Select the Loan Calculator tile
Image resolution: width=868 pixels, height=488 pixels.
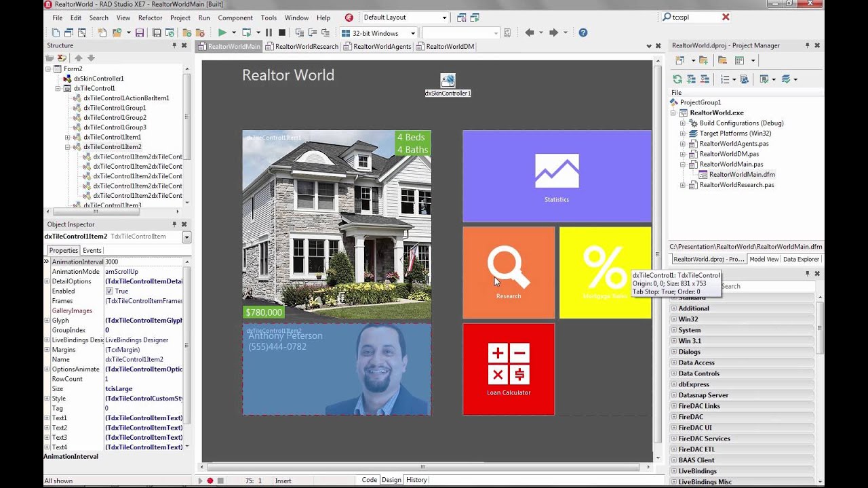(x=509, y=369)
